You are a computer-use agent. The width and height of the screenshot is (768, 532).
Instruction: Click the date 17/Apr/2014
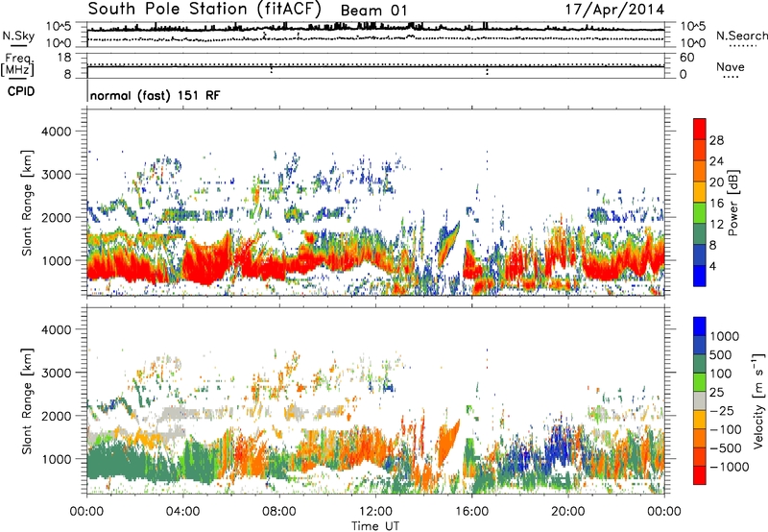click(x=614, y=10)
